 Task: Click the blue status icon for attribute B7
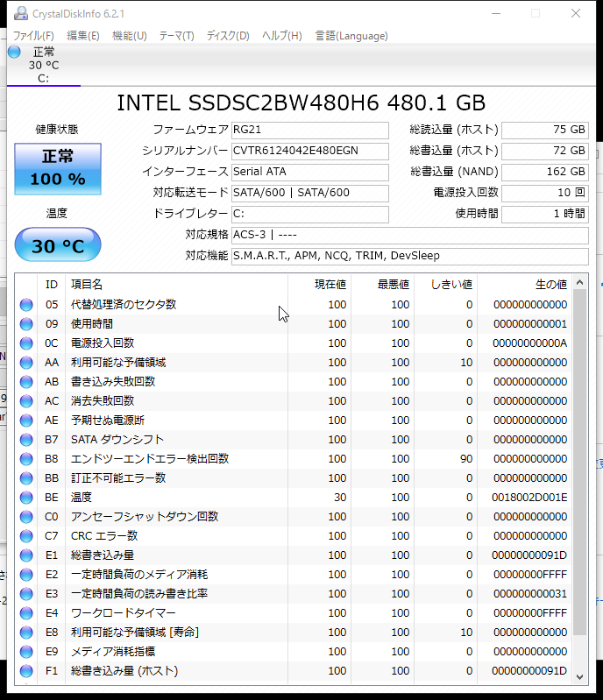click(x=26, y=440)
